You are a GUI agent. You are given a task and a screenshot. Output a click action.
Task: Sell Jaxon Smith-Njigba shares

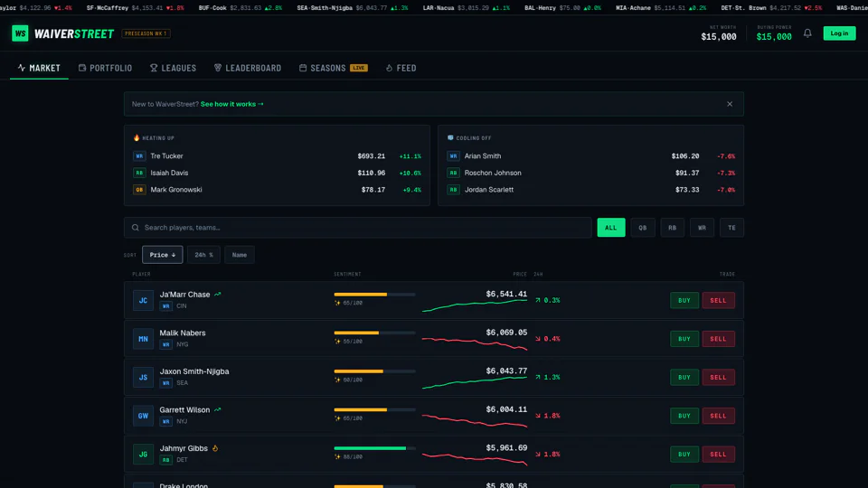[719, 378]
